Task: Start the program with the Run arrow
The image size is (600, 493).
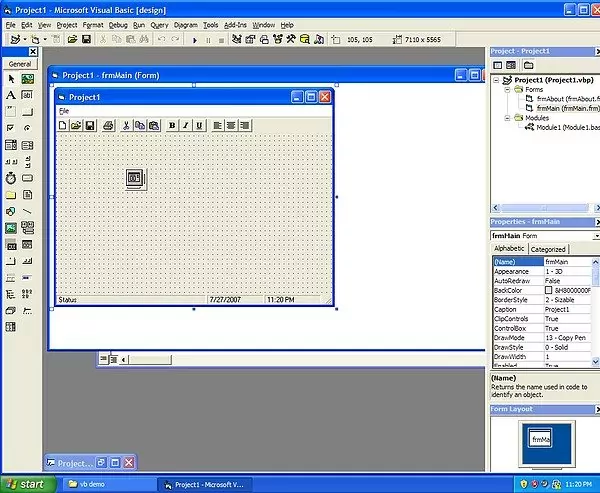Action: click(194, 40)
